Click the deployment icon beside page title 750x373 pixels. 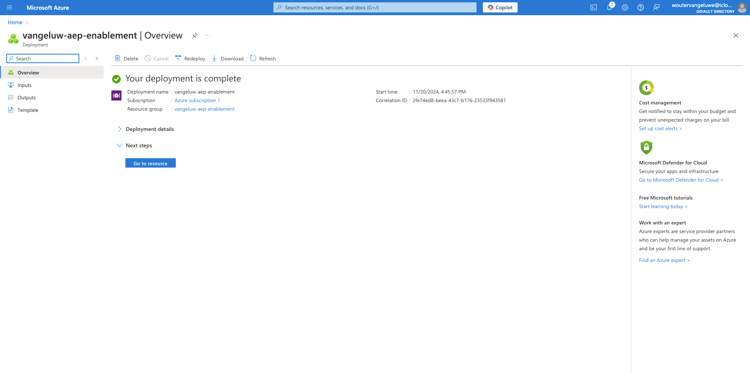(13, 38)
